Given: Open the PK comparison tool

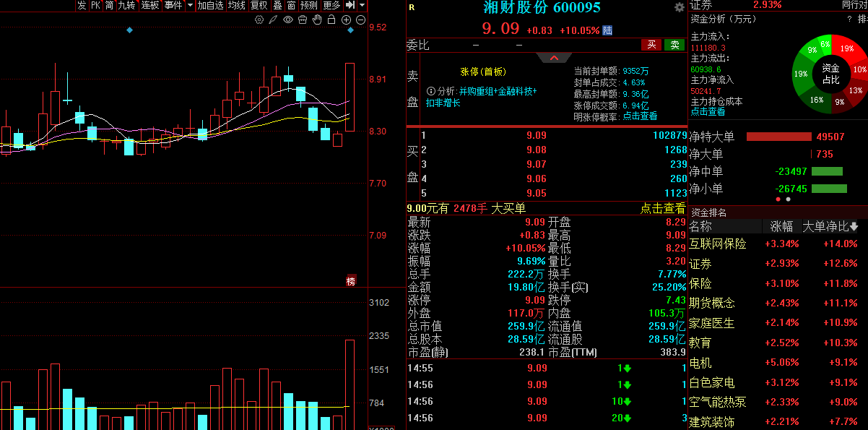Looking at the screenshot, I should point(95,5).
